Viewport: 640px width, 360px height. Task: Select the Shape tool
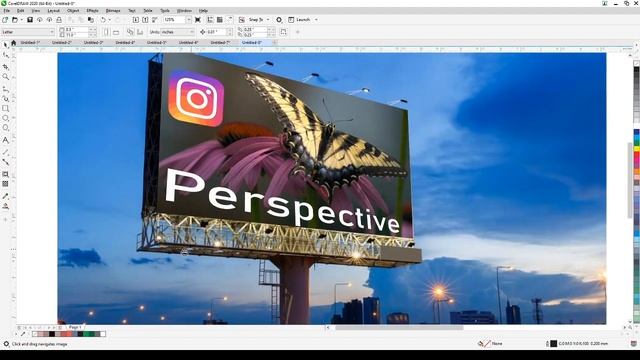pos(5,55)
